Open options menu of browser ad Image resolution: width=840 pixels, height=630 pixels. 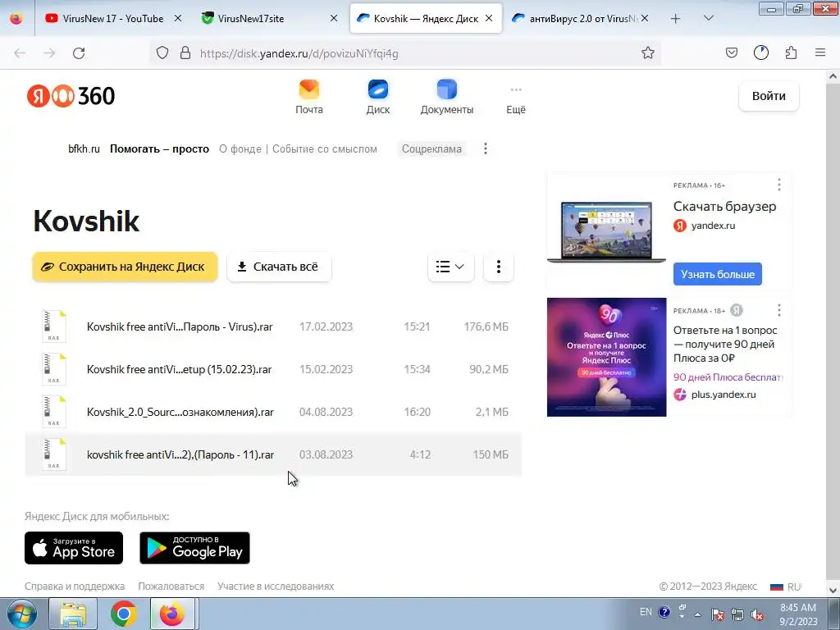pyautogui.click(x=779, y=185)
